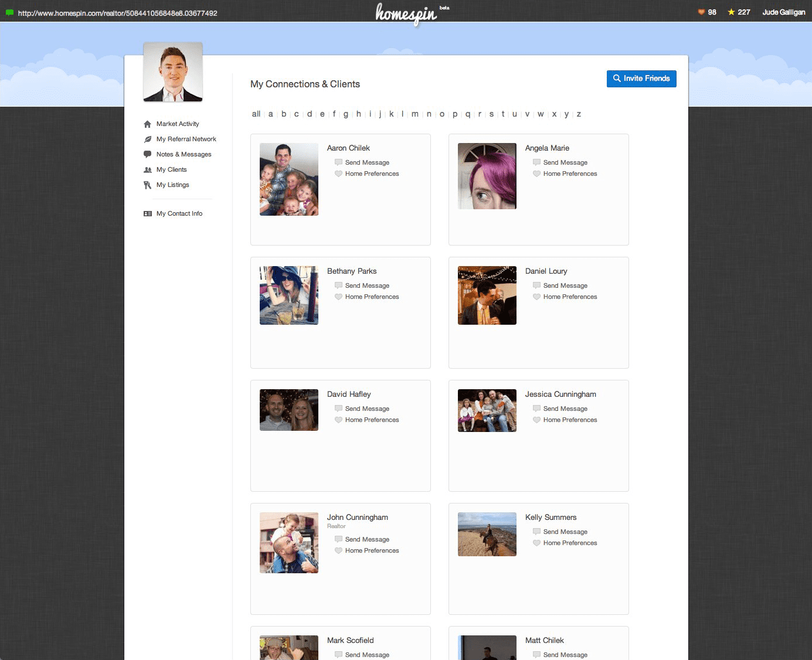Click the My Contact Info card icon
The image size is (812, 660).
(148, 214)
